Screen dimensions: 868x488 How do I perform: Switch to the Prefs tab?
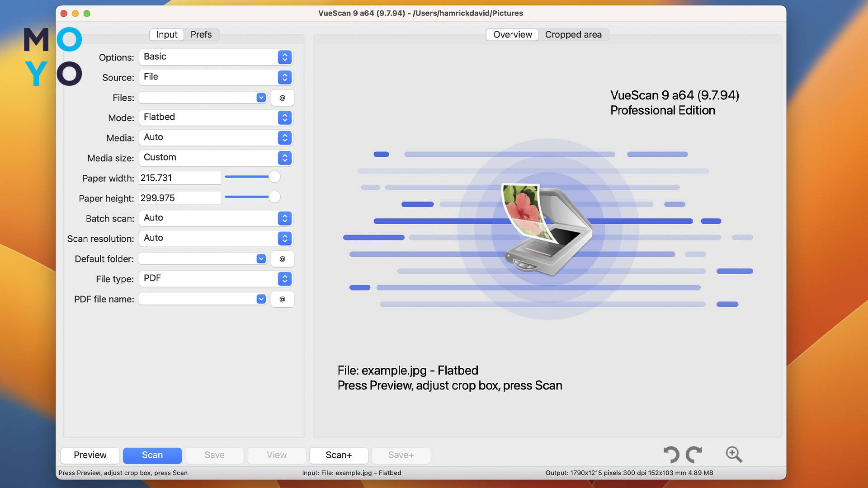click(x=201, y=35)
